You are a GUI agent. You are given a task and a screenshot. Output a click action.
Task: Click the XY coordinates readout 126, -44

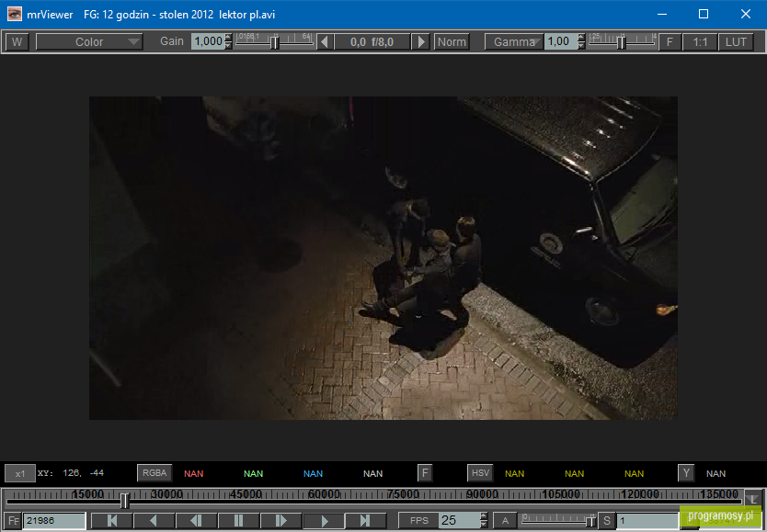coord(71,473)
